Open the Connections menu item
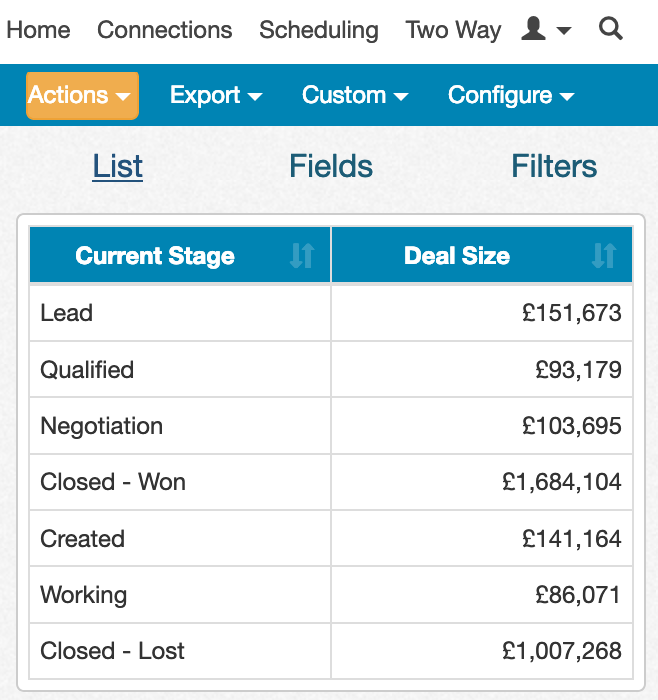Screen dimensions: 658x700 point(165,30)
